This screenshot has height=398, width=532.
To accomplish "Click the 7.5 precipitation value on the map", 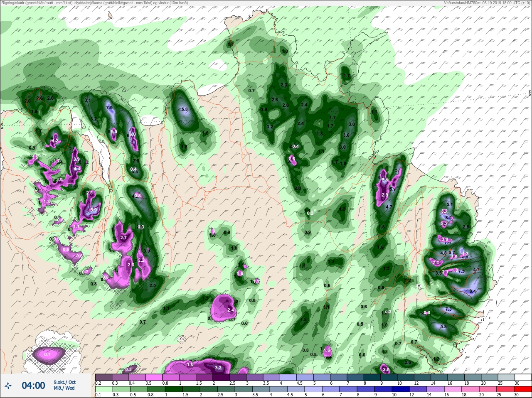I will click(461, 271).
